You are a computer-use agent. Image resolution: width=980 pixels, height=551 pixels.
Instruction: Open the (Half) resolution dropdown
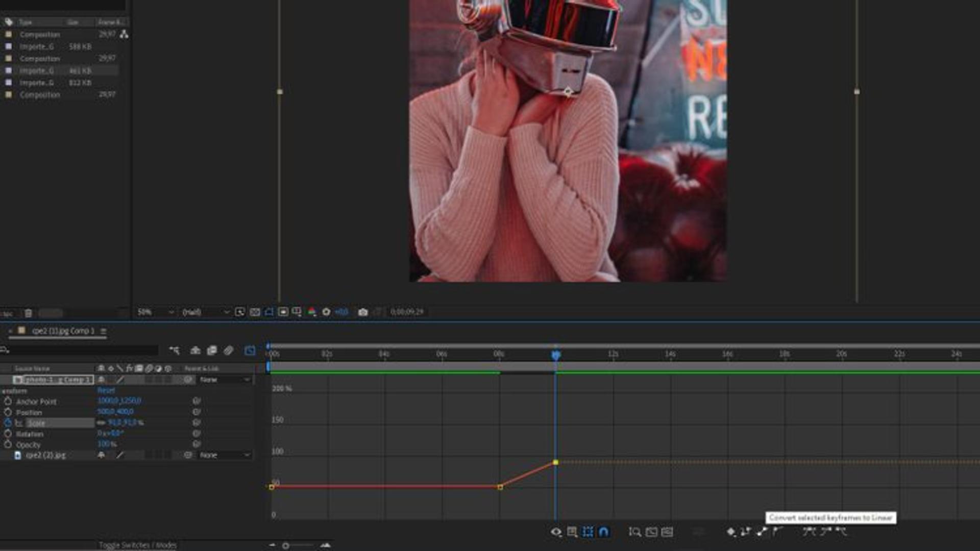[206, 312]
